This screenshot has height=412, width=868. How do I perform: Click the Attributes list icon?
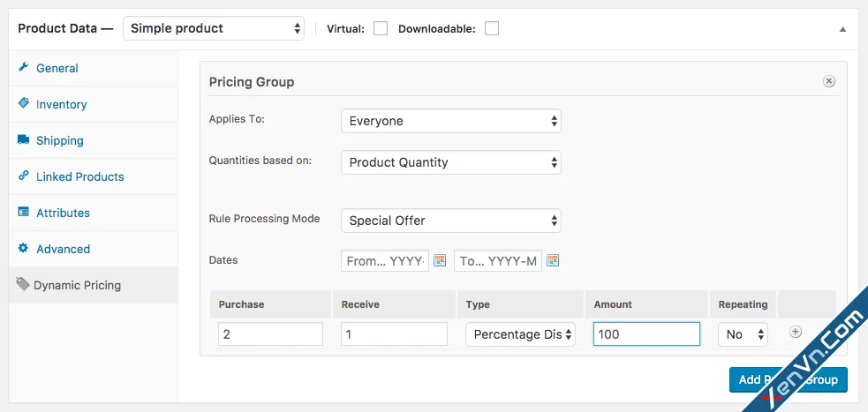point(23,212)
